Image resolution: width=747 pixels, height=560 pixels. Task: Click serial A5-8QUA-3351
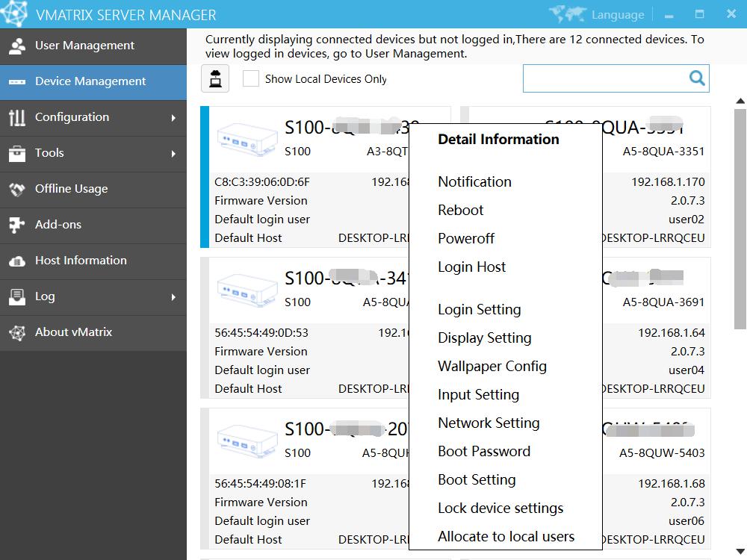pos(663,152)
